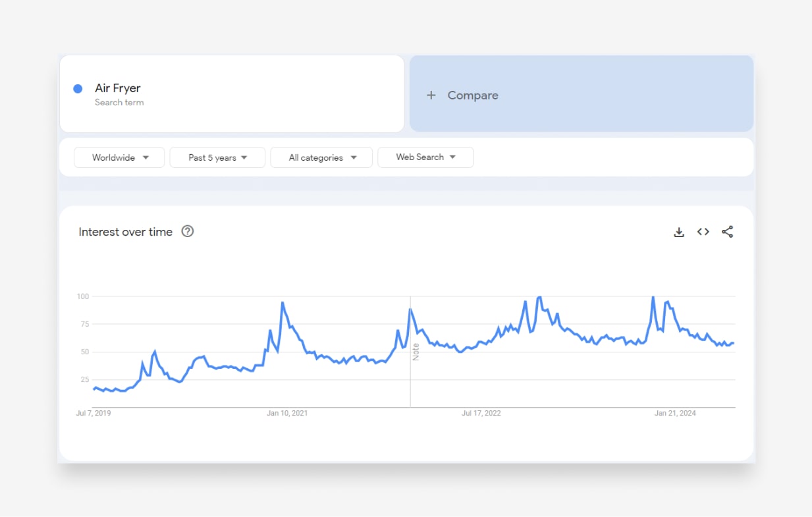This screenshot has width=812, height=517.
Task: Click the Search term subtitle text
Action: tap(119, 103)
